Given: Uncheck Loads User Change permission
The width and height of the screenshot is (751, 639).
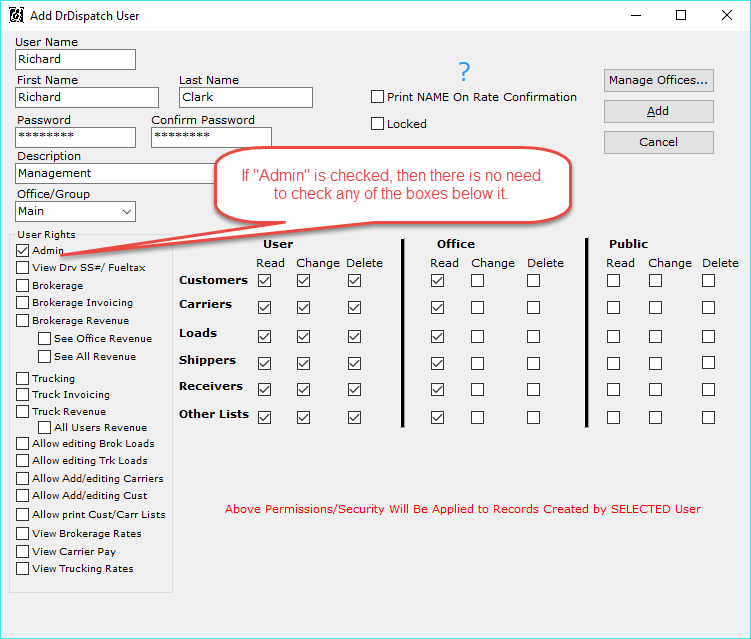Looking at the screenshot, I should coord(303,337).
